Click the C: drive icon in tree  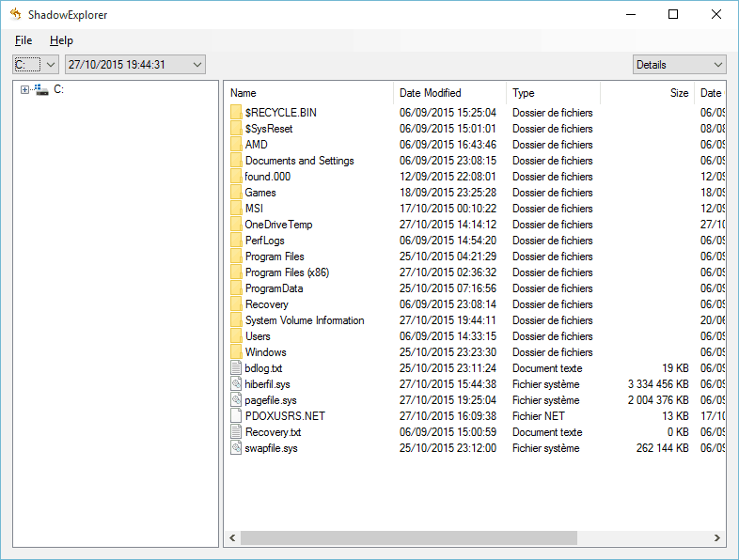(x=41, y=90)
